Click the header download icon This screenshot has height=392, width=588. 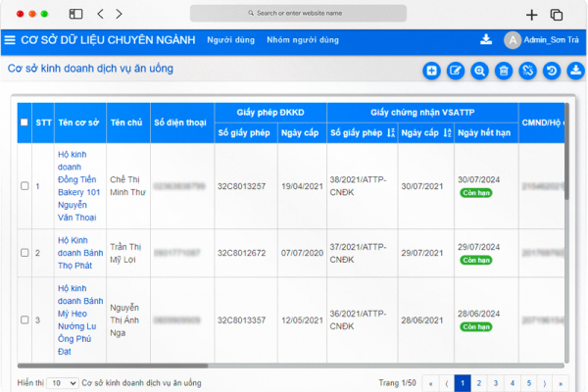[486, 39]
